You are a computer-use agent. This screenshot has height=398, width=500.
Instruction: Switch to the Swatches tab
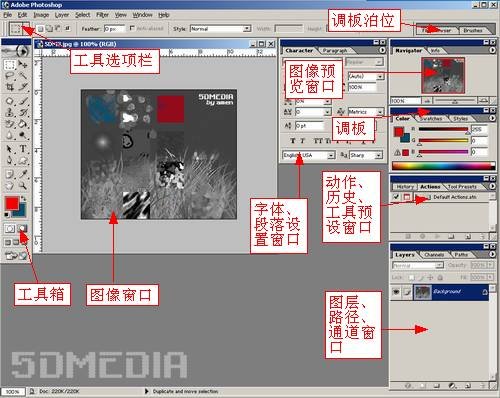coord(431,118)
